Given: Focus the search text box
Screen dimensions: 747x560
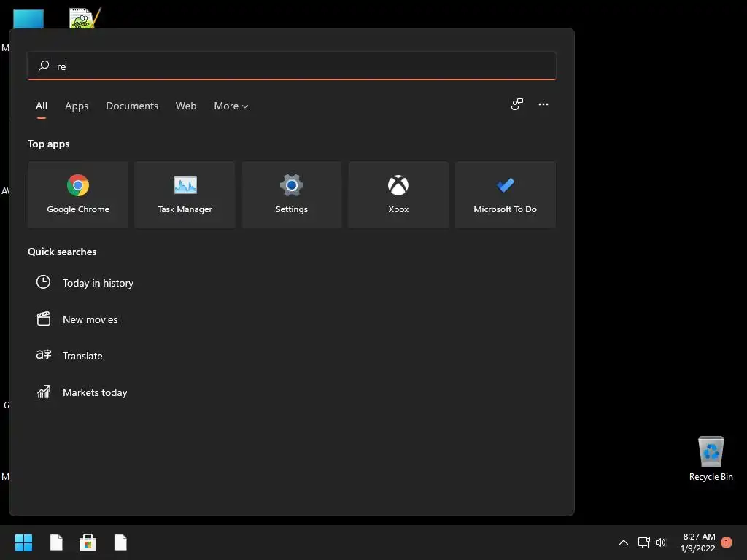Looking at the screenshot, I should tap(292, 66).
